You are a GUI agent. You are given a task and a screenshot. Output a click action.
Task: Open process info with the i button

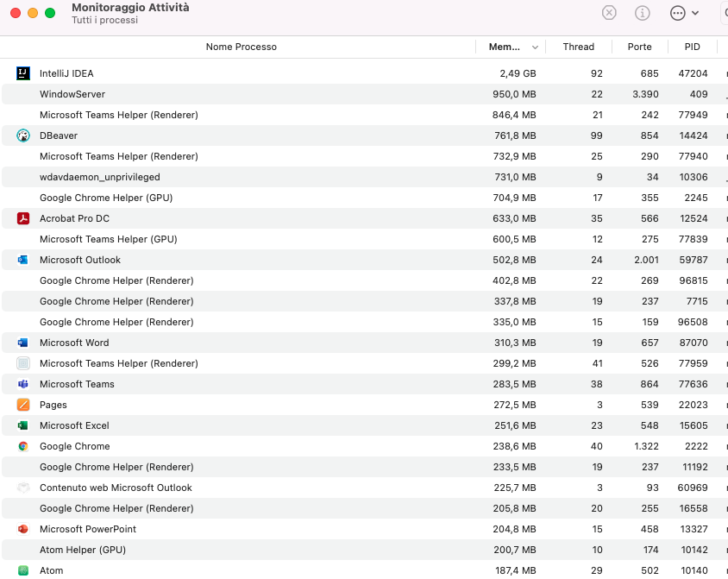click(x=643, y=13)
